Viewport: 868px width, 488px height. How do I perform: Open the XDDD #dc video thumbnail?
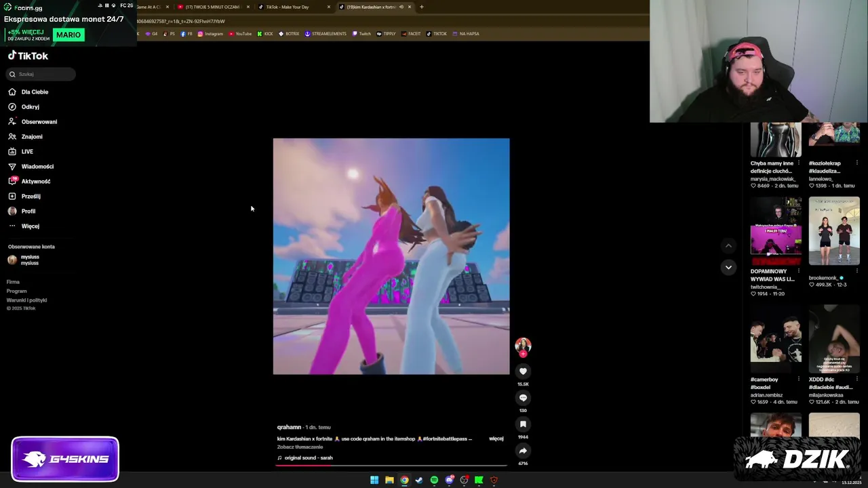[x=834, y=339]
